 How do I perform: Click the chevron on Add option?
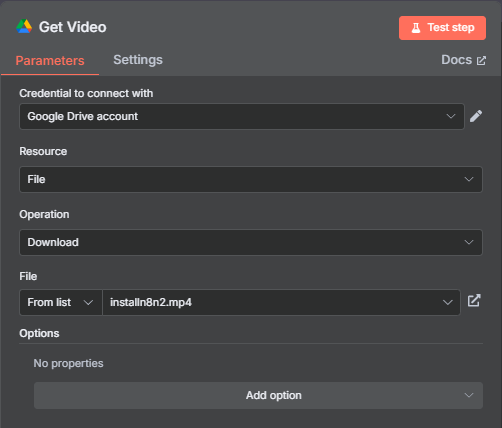[469, 395]
